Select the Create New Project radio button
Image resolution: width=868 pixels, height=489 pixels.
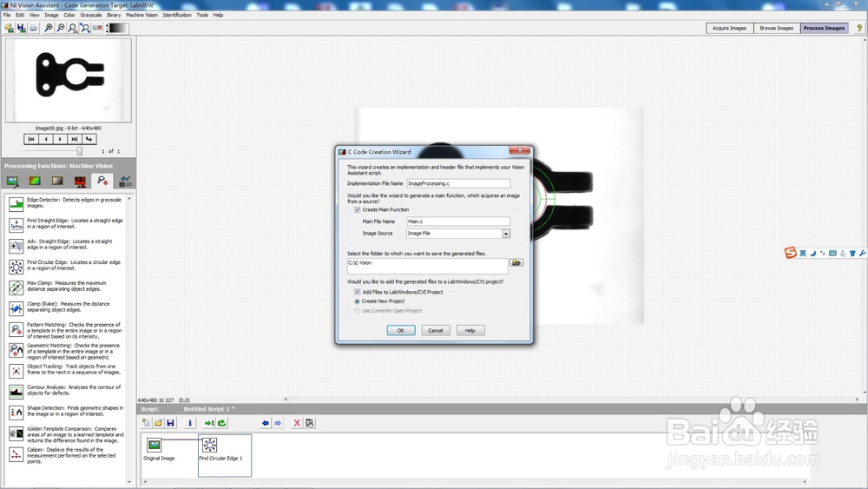click(x=357, y=301)
